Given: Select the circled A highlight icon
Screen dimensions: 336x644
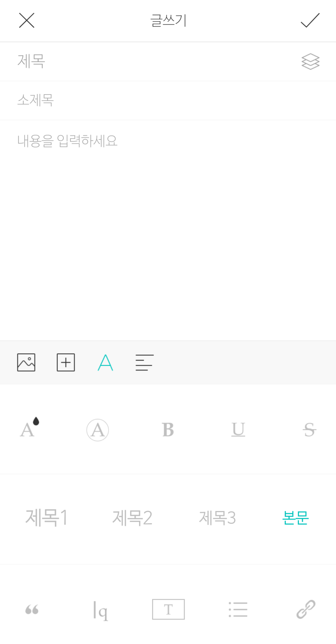Looking at the screenshot, I should (x=97, y=430).
